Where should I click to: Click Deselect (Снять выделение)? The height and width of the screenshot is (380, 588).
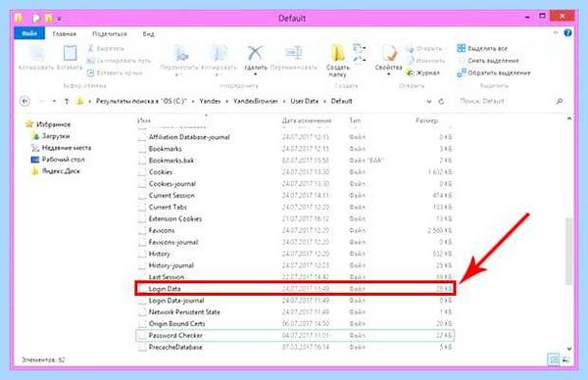click(x=488, y=61)
